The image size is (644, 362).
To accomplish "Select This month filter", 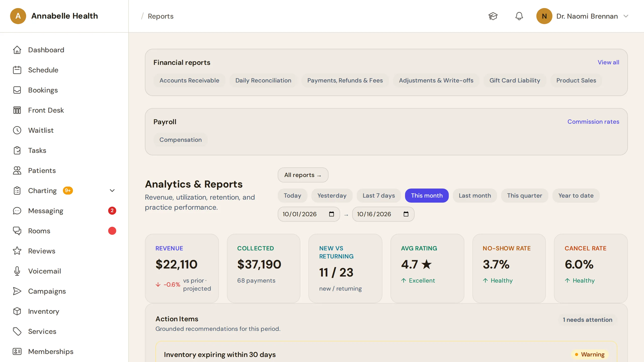I will pos(427,196).
